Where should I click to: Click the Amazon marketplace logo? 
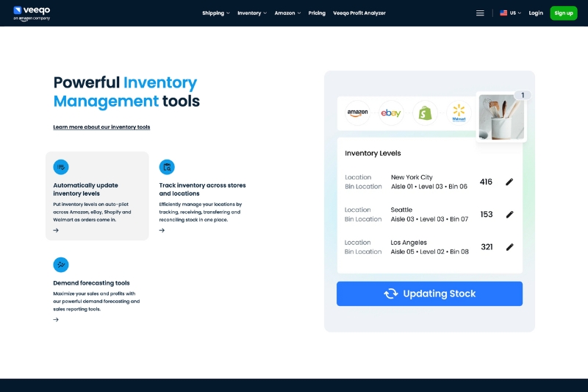[x=357, y=113]
